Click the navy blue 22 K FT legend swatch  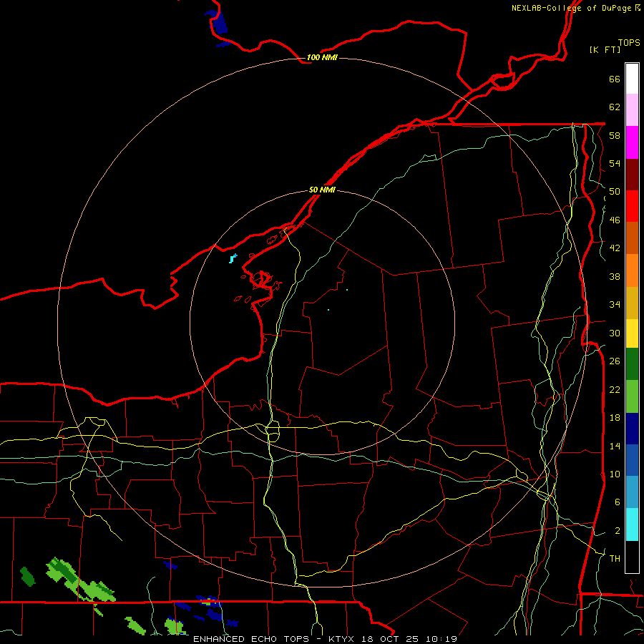[x=632, y=429]
